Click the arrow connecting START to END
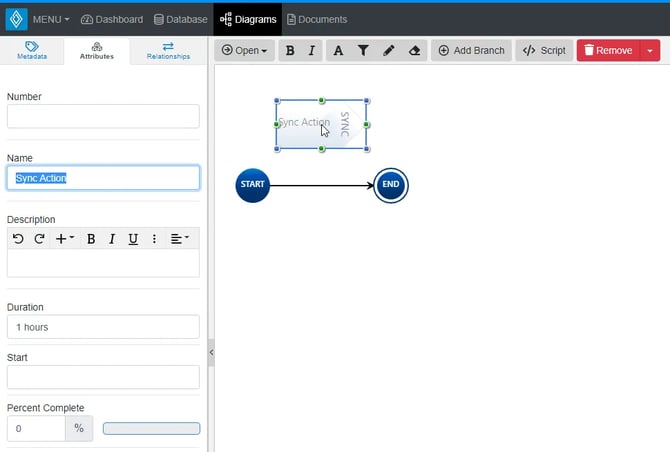 click(321, 185)
